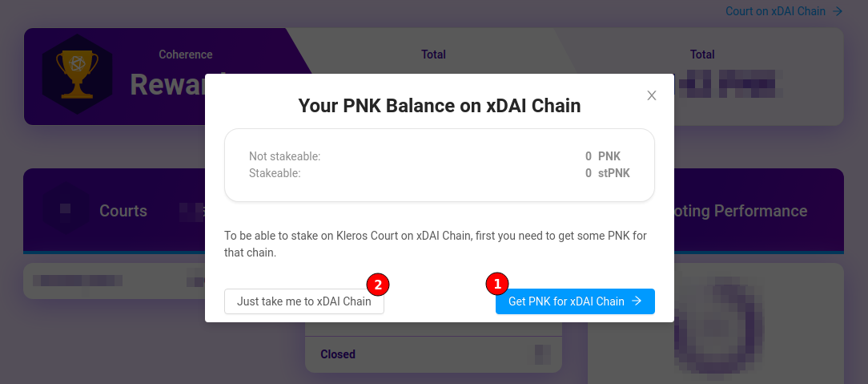This screenshot has height=384, width=868.
Task: Click the Not stakeable PNK balance row
Action: pyautogui.click(x=440, y=156)
